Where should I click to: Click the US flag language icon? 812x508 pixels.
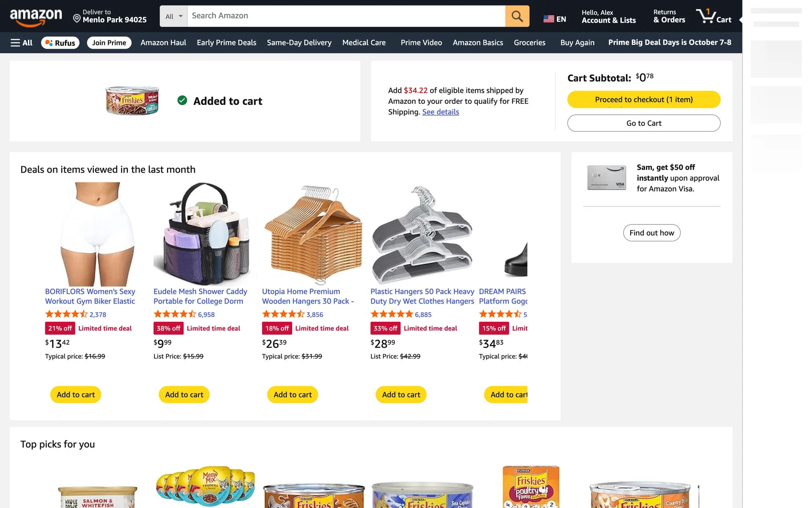[549, 19]
